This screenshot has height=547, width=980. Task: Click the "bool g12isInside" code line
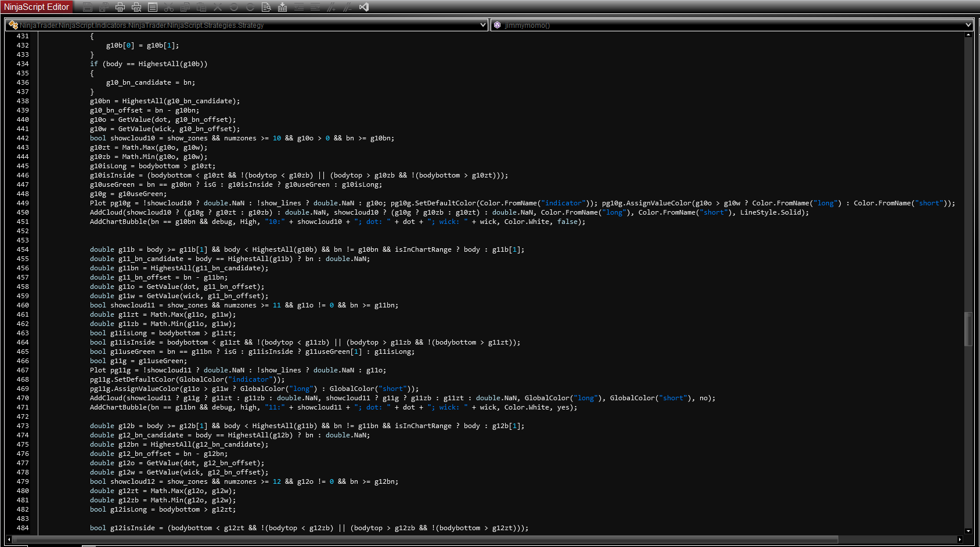[309, 528]
